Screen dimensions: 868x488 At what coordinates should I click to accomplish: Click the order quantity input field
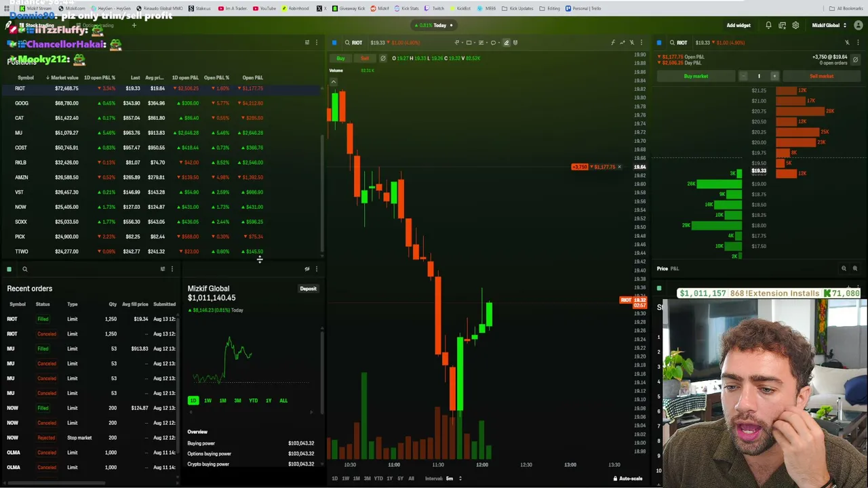pos(759,76)
